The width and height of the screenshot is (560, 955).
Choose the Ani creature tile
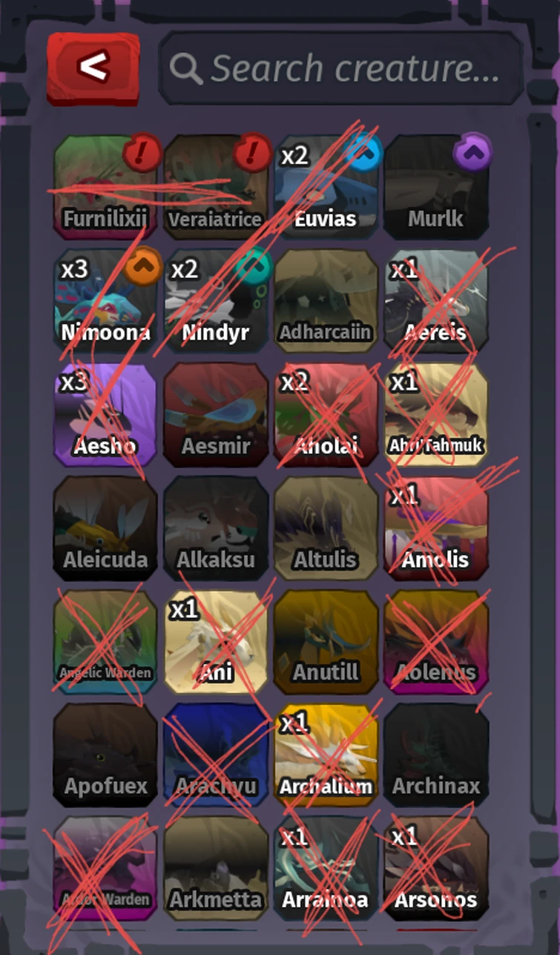[216, 641]
